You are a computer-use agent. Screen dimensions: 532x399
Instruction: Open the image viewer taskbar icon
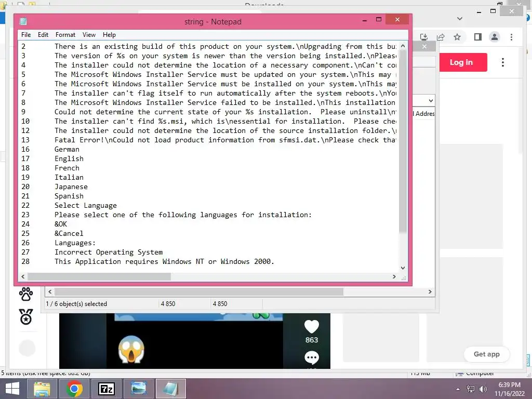(x=138, y=389)
